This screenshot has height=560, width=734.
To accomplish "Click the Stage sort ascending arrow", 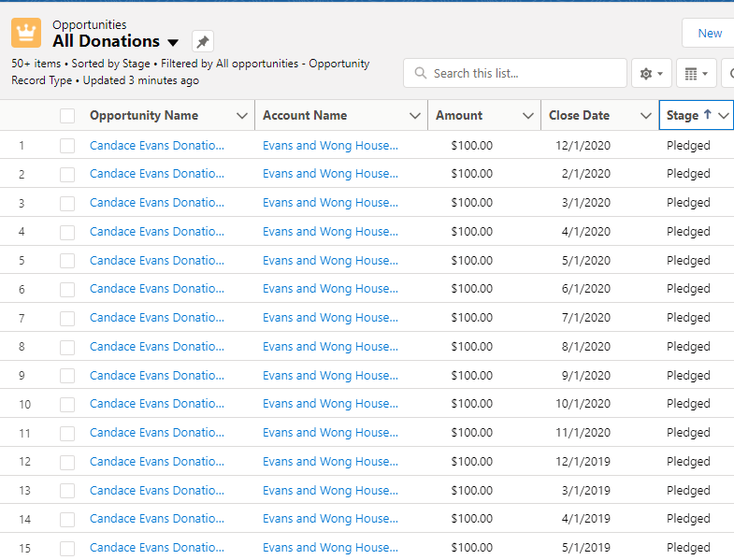I will 707,114.
